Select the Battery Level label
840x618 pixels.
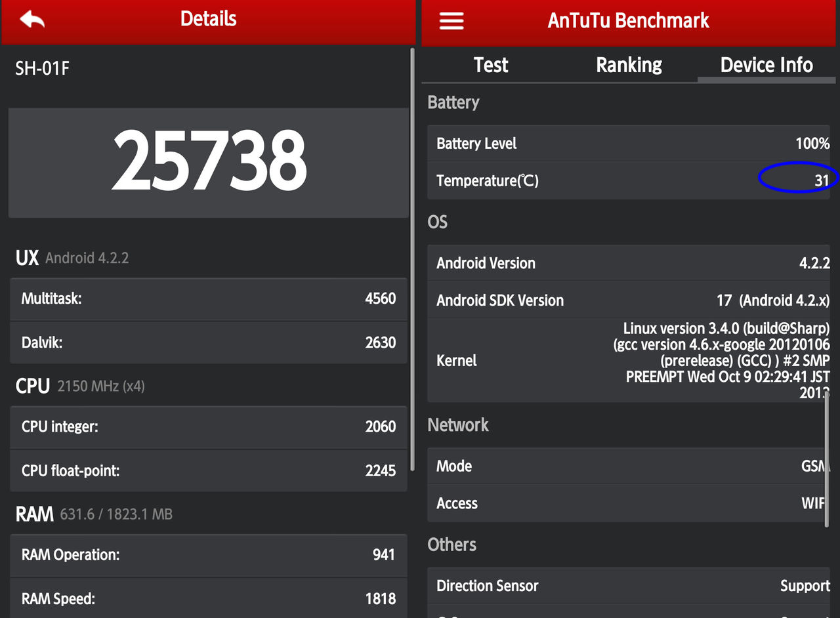pos(476,143)
